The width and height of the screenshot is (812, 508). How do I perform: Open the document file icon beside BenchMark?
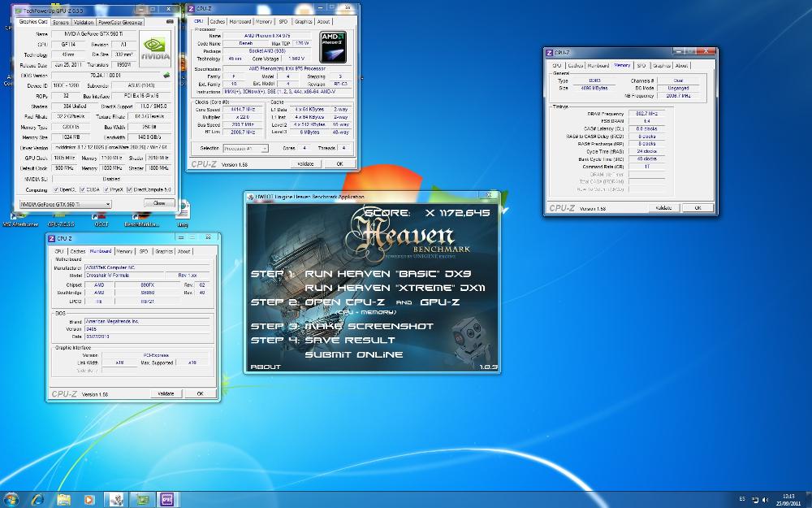182,214
